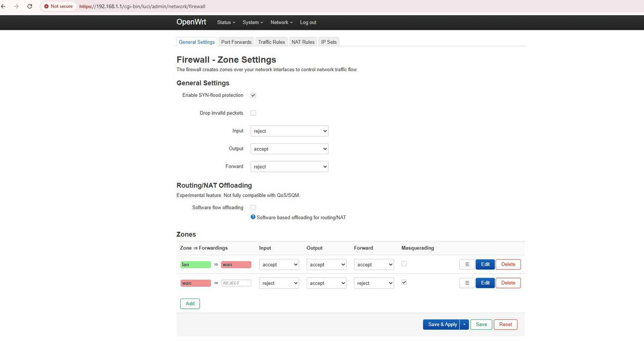644x342 pixels.
Task: Open Output dropdown for lan zone
Action: pos(327,264)
